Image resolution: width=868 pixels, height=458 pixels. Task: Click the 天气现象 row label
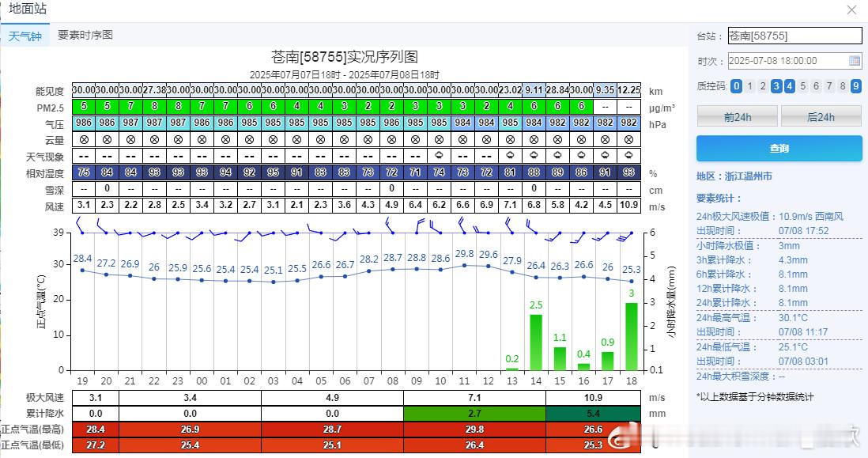point(45,157)
